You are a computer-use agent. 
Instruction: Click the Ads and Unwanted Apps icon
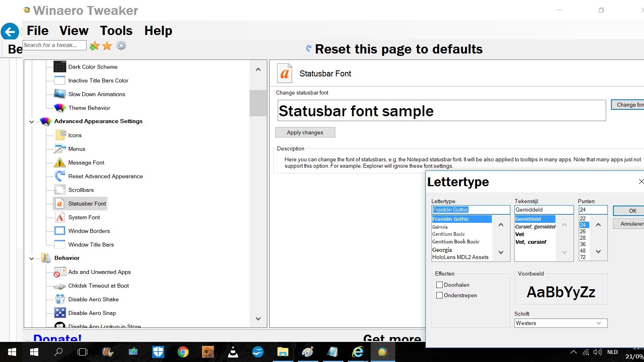(60, 272)
